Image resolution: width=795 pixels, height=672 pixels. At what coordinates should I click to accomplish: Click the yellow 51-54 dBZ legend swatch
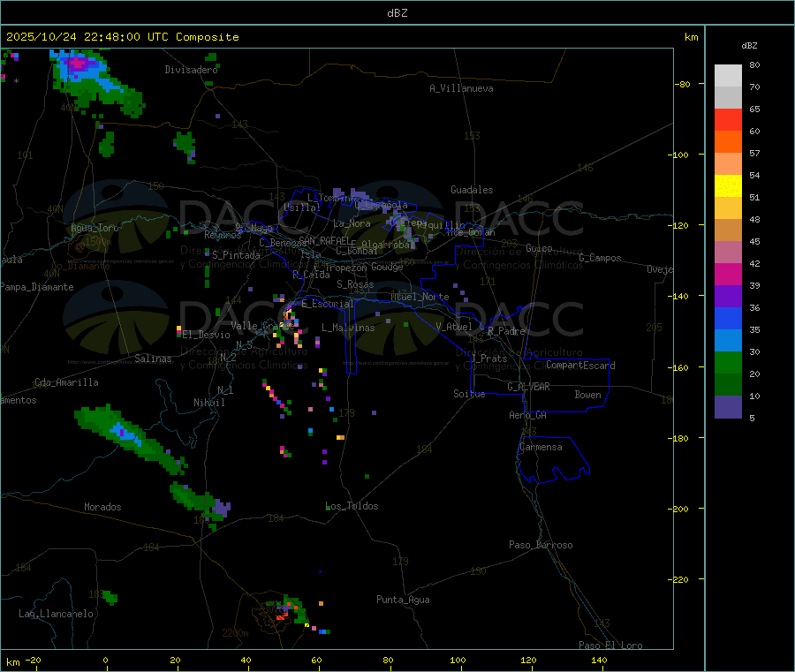click(728, 186)
